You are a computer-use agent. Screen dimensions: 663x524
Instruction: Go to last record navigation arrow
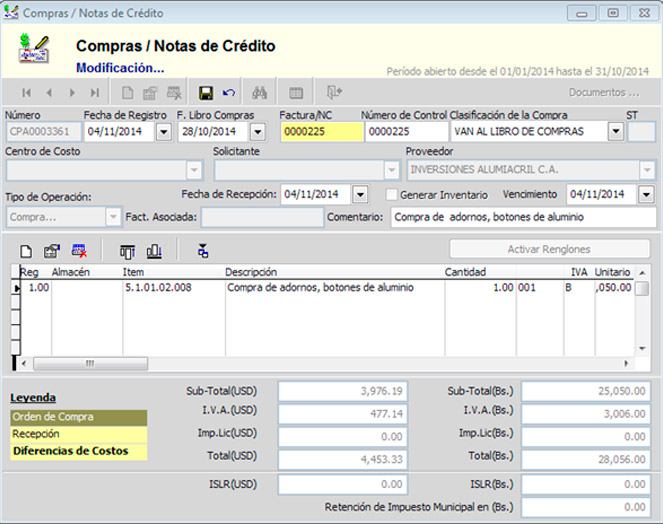tap(93, 93)
